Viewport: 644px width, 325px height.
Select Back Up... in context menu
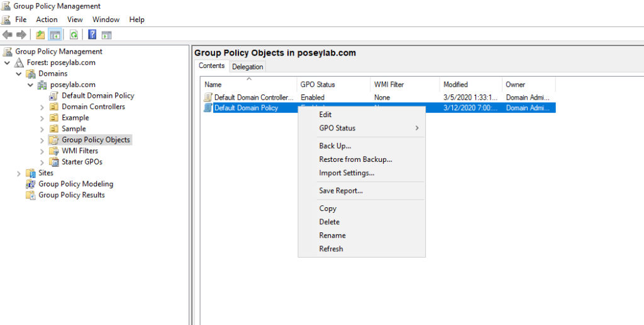click(362, 146)
